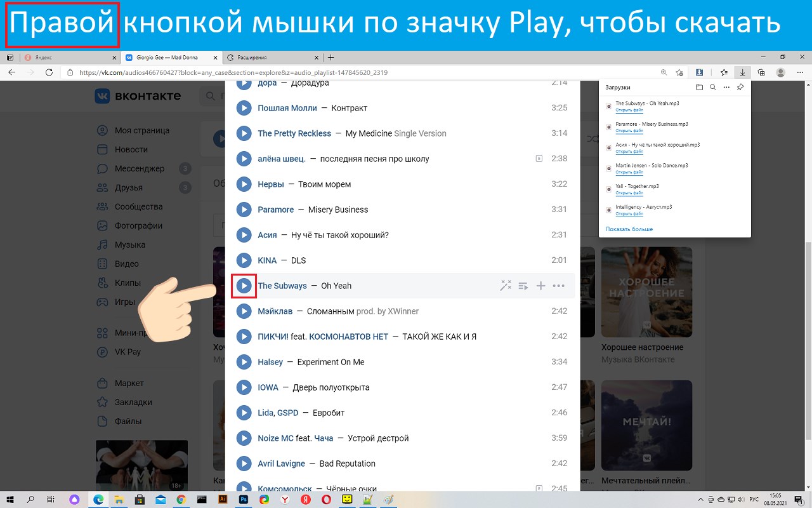Play ПИКЧИ! feat. КОСМОНАВТОВ НЕТ track
Image resolution: width=812 pixels, height=508 pixels.
pyautogui.click(x=244, y=337)
